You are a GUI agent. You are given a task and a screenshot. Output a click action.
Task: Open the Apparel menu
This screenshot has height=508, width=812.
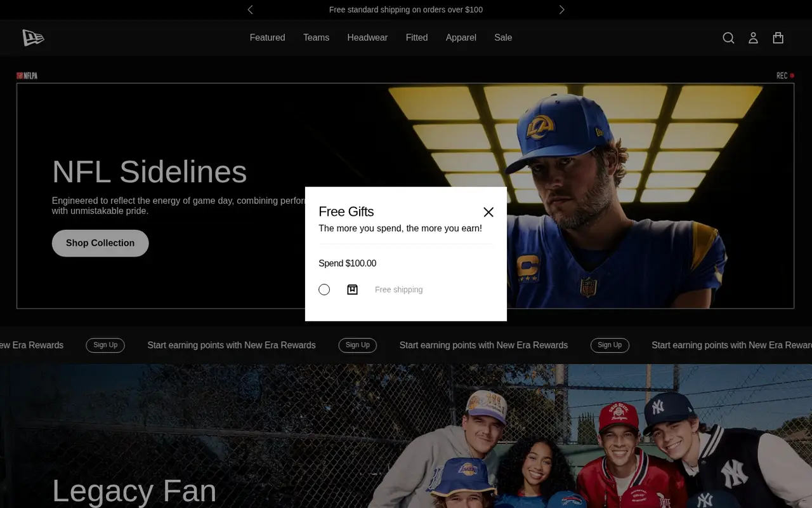tap(461, 37)
